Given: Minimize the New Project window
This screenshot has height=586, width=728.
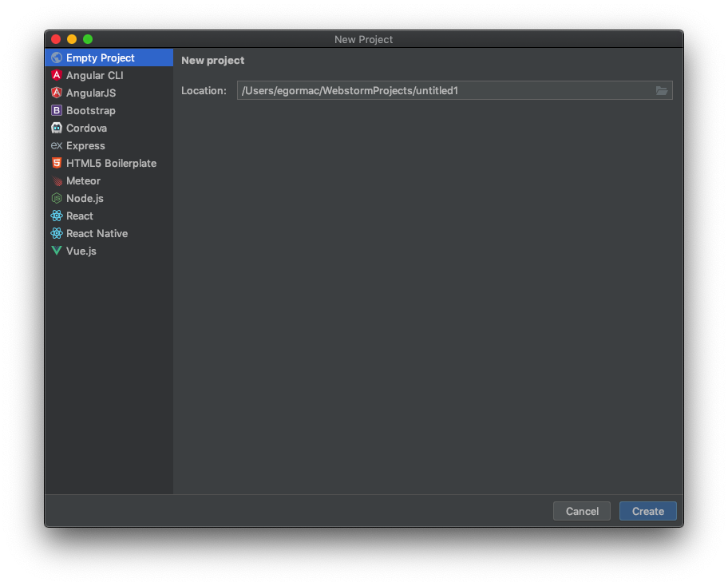Looking at the screenshot, I should point(72,39).
